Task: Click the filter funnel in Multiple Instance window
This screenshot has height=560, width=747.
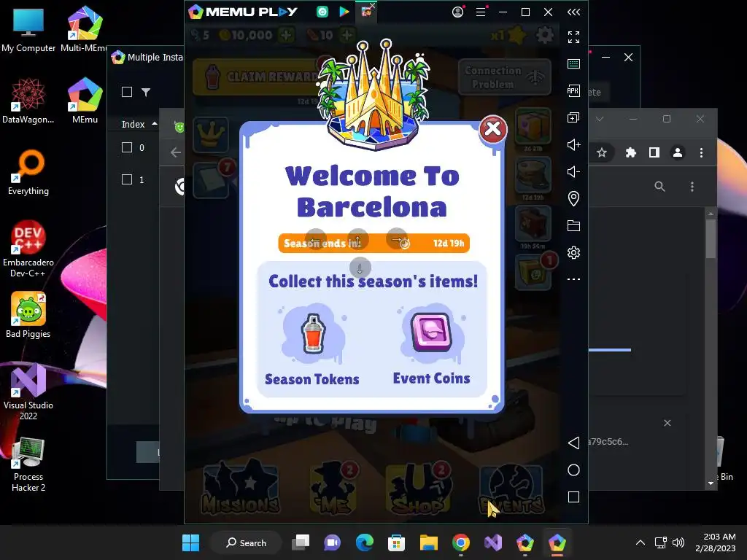Action: point(146,93)
